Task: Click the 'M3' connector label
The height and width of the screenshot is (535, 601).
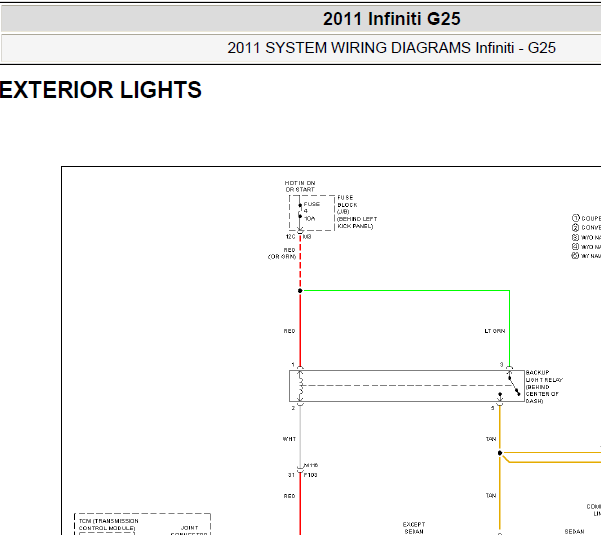Action: click(307, 237)
